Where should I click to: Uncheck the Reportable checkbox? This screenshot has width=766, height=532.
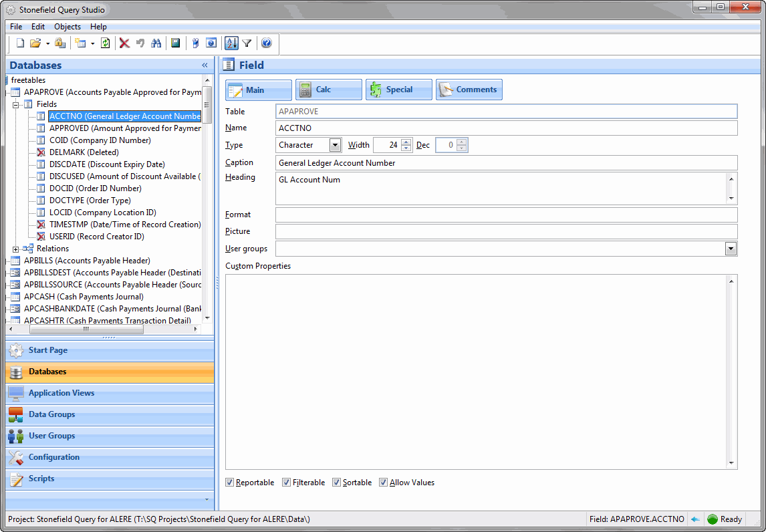coord(230,483)
